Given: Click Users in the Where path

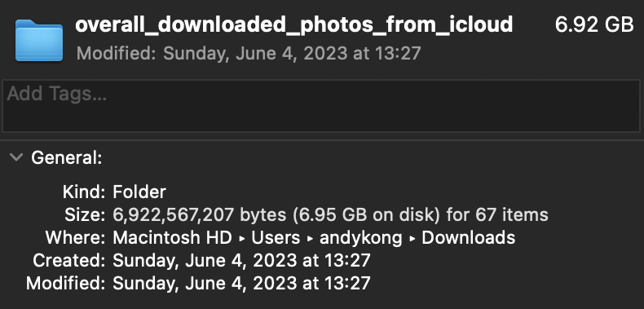Looking at the screenshot, I should 276,237.
